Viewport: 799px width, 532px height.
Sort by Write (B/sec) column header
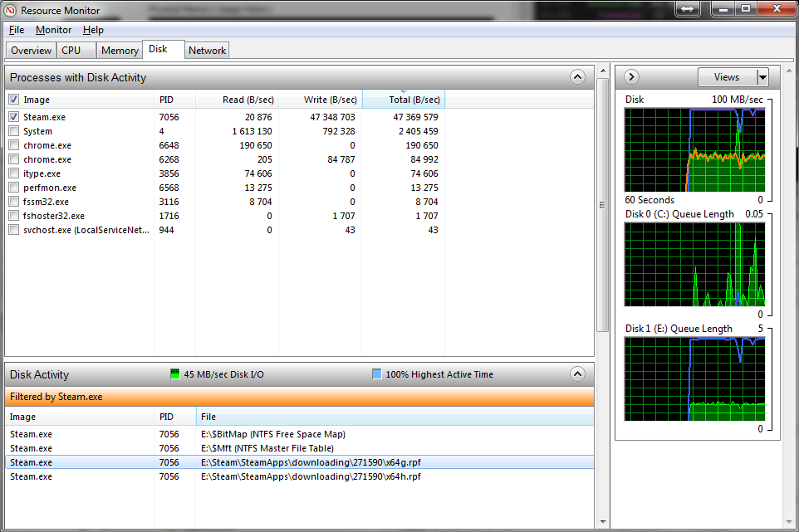320,100
